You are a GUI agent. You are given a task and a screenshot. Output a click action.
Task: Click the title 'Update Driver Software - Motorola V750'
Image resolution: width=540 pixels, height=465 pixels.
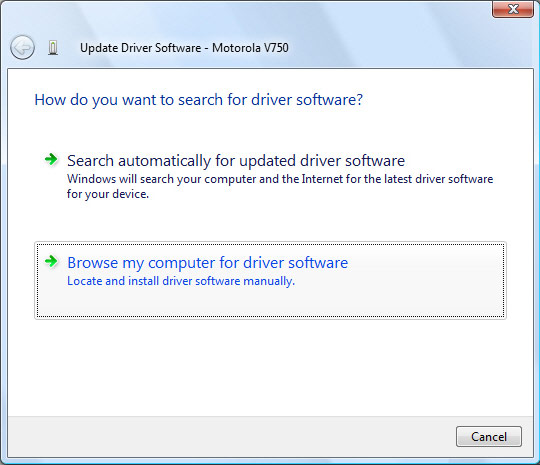coord(184,48)
